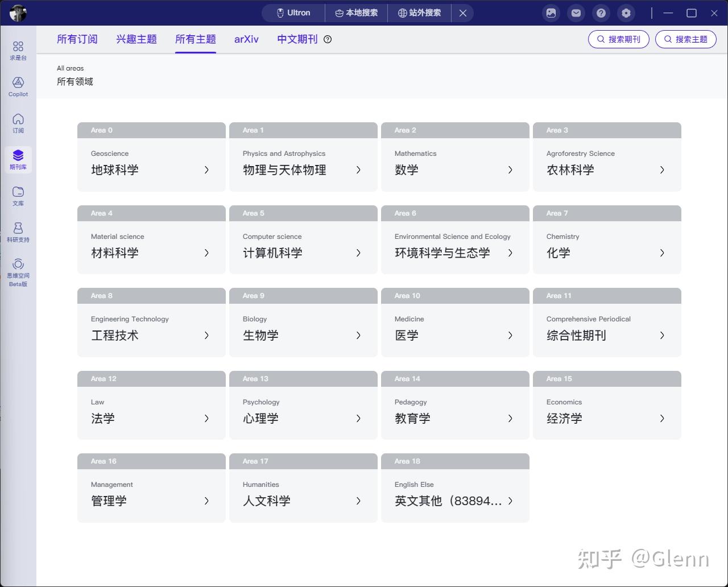Open the mail/messages icon at top right
Image resolution: width=728 pixels, height=587 pixels.
pos(576,13)
